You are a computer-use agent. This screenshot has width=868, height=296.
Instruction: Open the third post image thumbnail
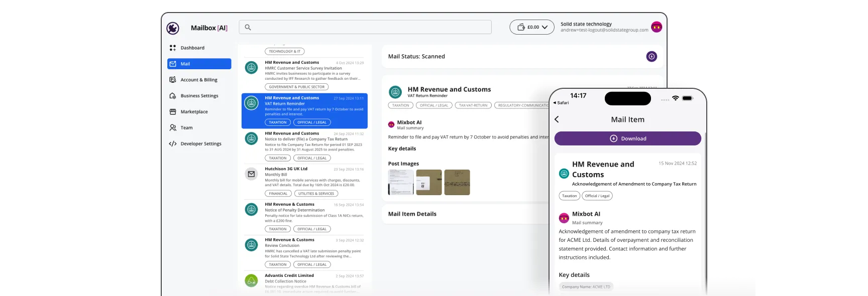pos(457,182)
